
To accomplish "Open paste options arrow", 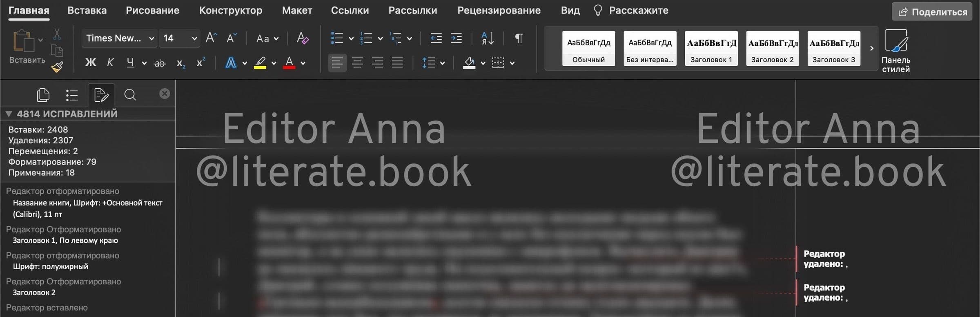I will [40, 40].
